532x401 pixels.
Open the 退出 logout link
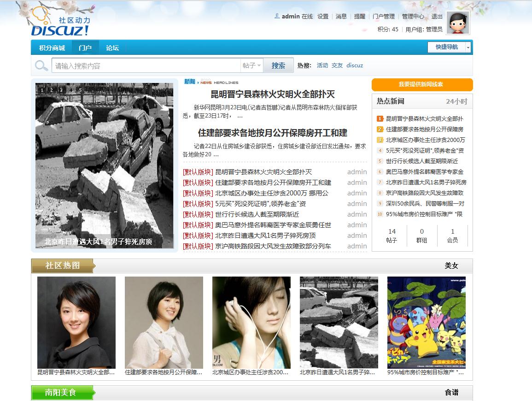437,16
